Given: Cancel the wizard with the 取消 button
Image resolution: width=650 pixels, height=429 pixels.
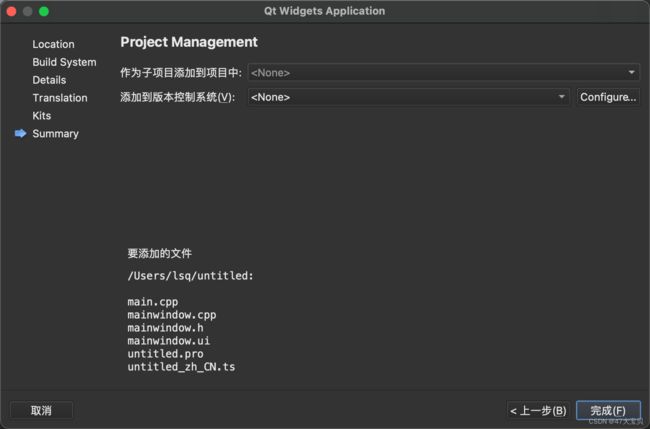Looking at the screenshot, I should coord(41,410).
